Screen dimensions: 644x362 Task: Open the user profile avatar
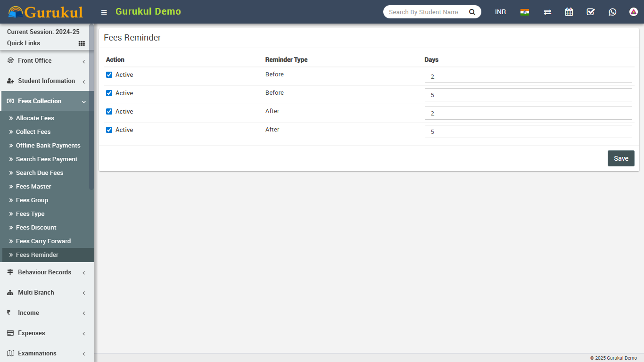(x=634, y=12)
